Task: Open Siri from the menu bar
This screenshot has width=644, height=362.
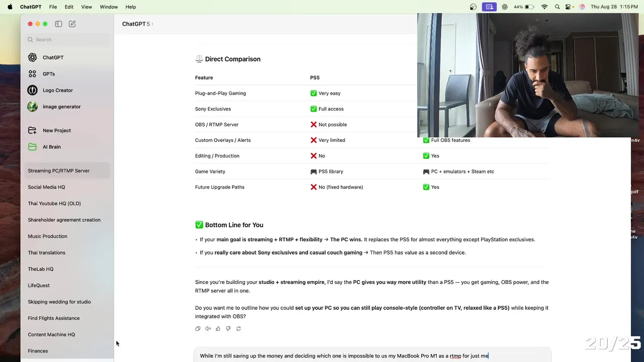Action: (582, 7)
